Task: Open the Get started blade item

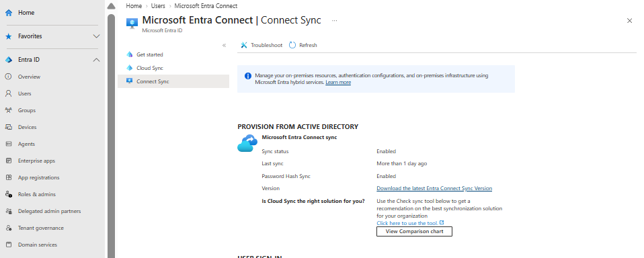Action: coord(173,54)
